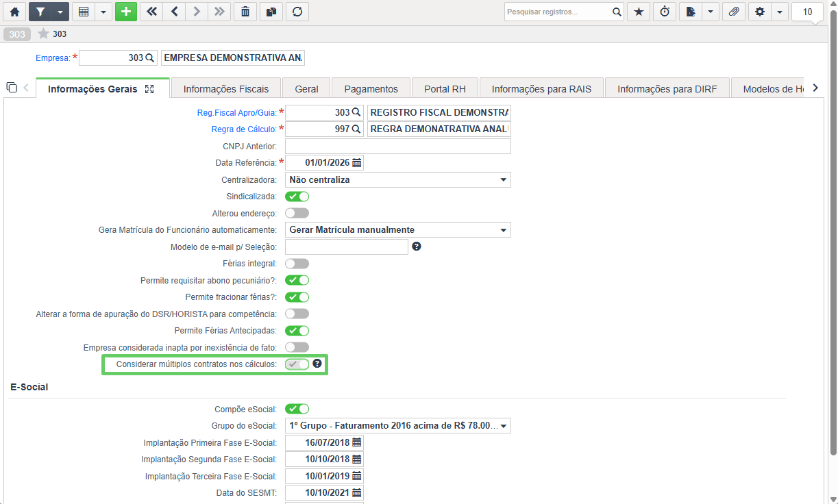
Task: Toggle Sindicalizada switch
Action: [297, 197]
